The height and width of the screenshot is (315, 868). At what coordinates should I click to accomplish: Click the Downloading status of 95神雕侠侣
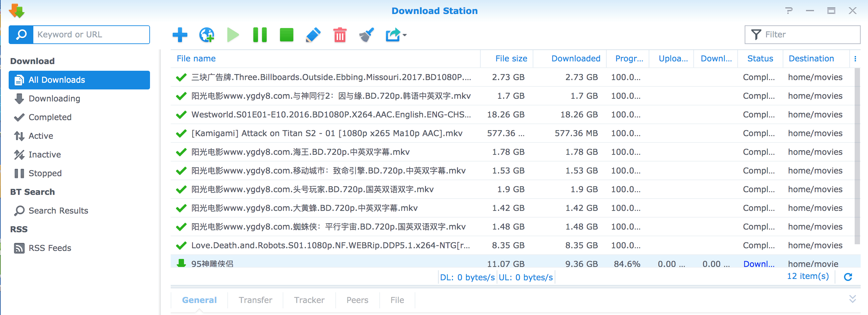pos(759,264)
